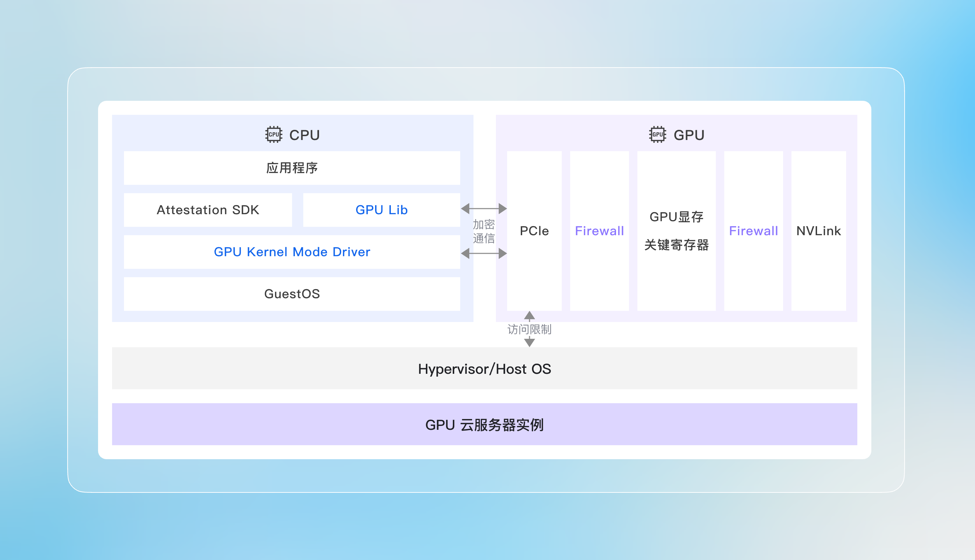
Task: Click the down arrowhead above Hypervisor
Action: click(530, 342)
